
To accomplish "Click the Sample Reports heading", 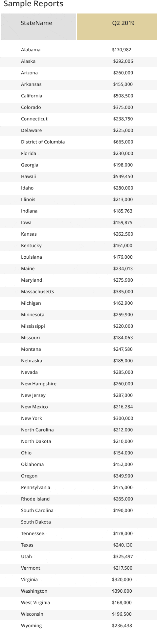I will click(34, 4).
